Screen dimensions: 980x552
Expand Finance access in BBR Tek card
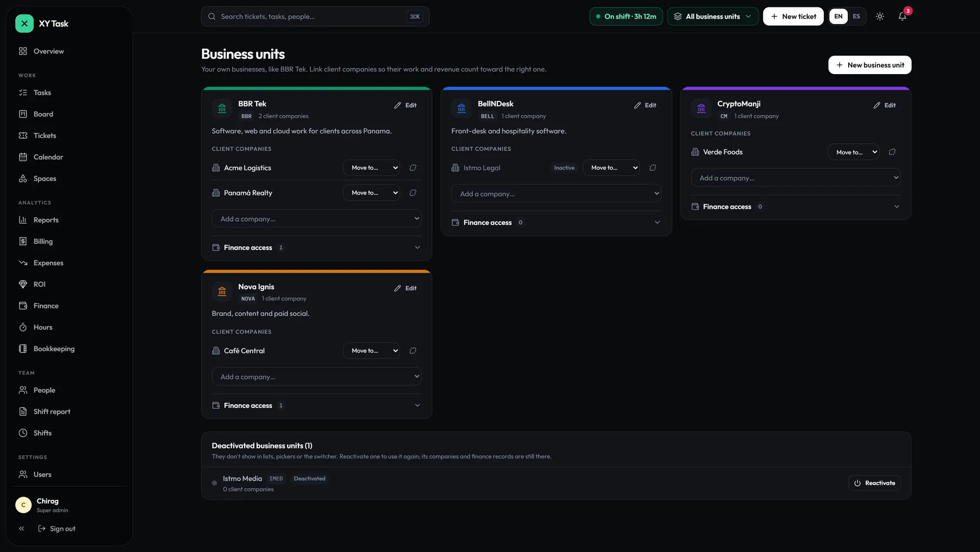pos(317,248)
